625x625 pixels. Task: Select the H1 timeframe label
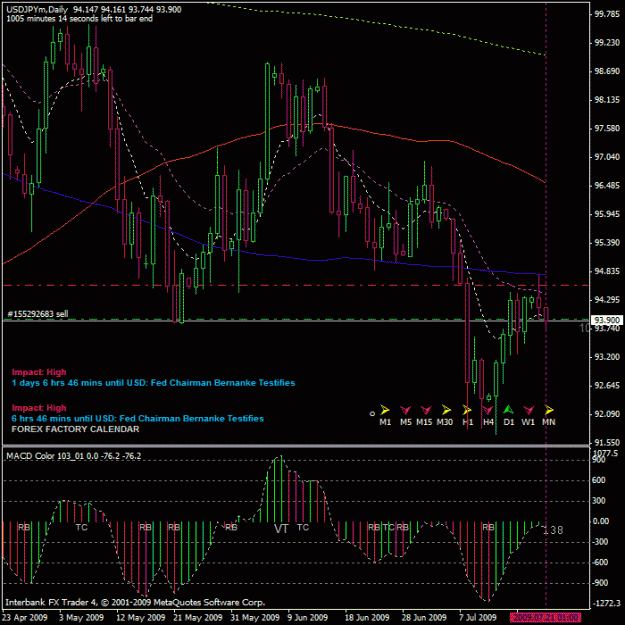[468, 422]
